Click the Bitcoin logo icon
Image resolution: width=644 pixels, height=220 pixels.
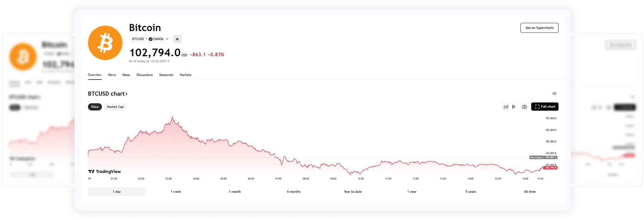(x=105, y=43)
